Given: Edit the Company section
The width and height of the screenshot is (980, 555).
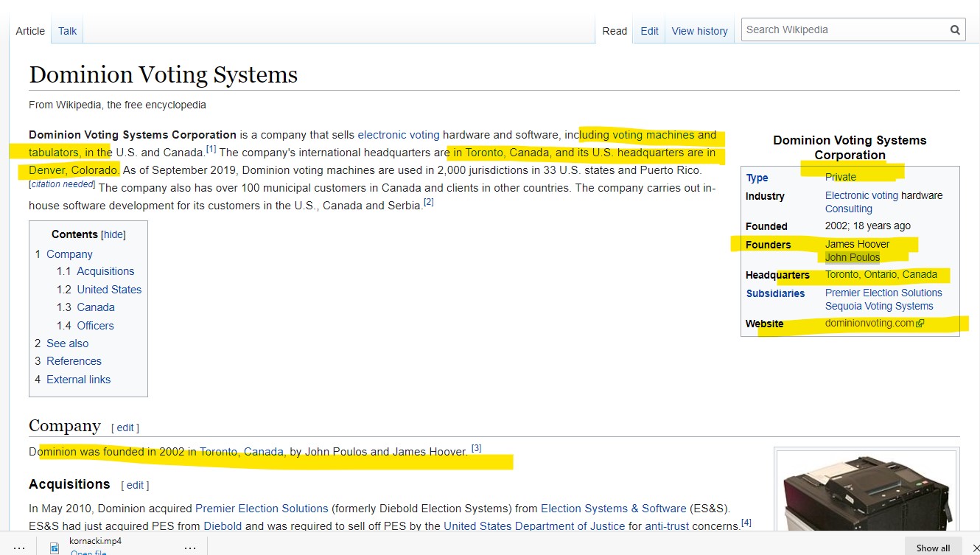Looking at the screenshot, I should coord(125,427).
